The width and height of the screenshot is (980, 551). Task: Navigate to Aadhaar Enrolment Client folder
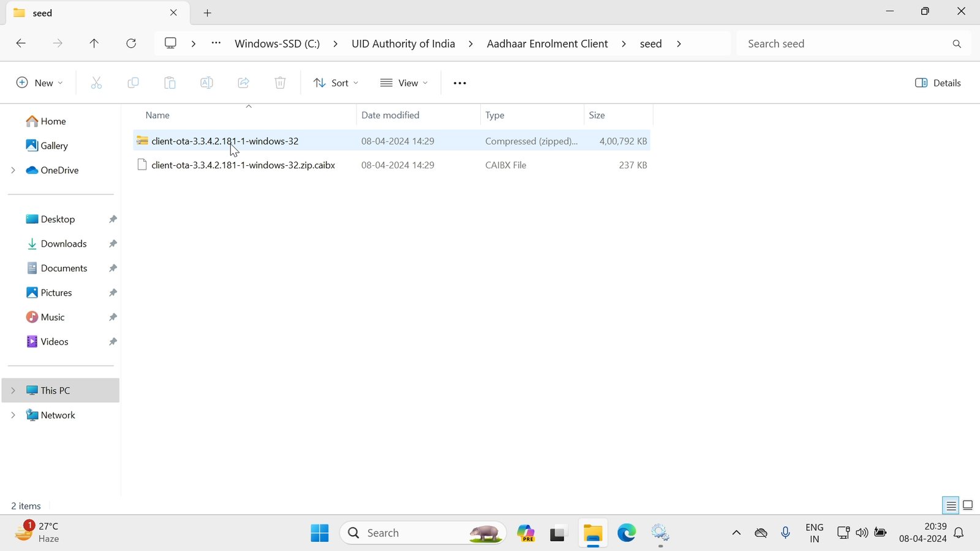coord(547,44)
